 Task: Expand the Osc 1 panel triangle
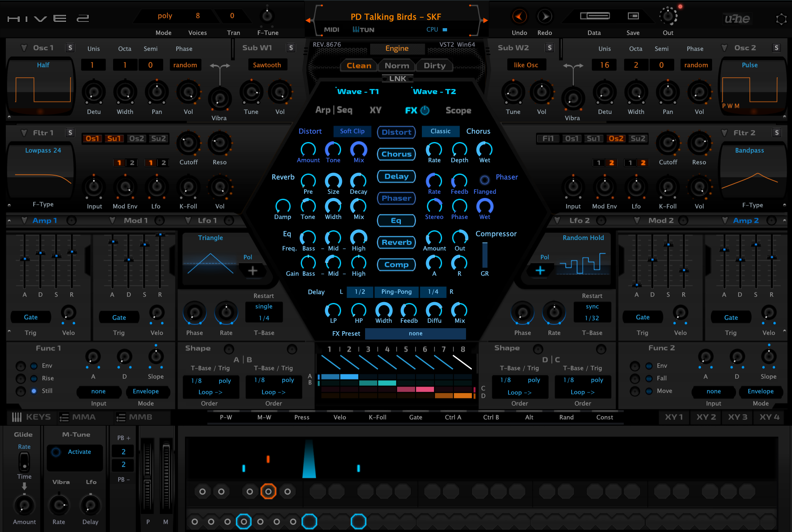click(24, 48)
